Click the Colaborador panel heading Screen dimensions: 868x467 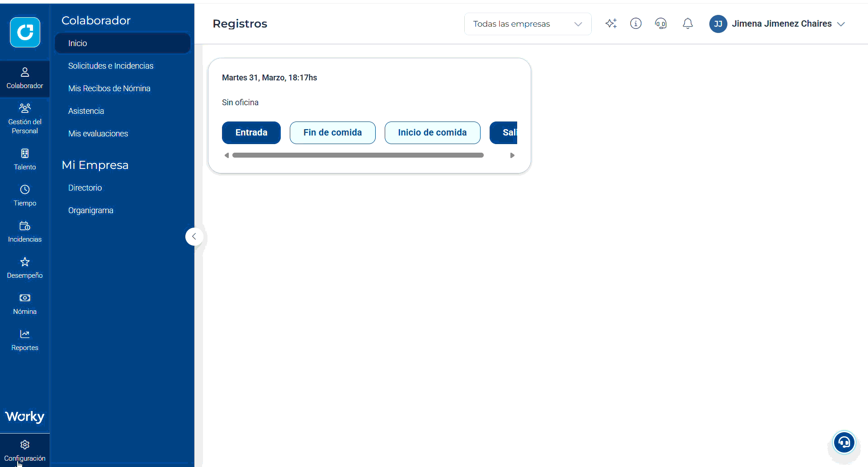tap(96, 20)
